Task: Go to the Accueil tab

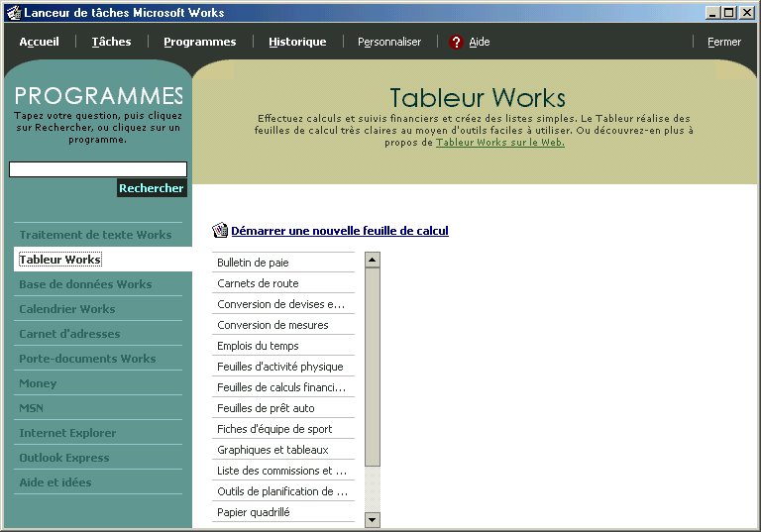Action: pyautogui.click(x=40, y=42)
